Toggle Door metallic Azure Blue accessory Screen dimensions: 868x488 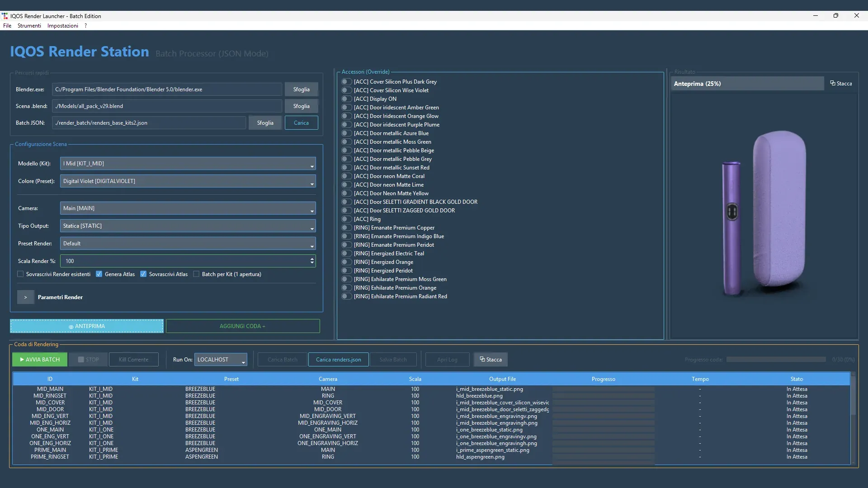346,133
